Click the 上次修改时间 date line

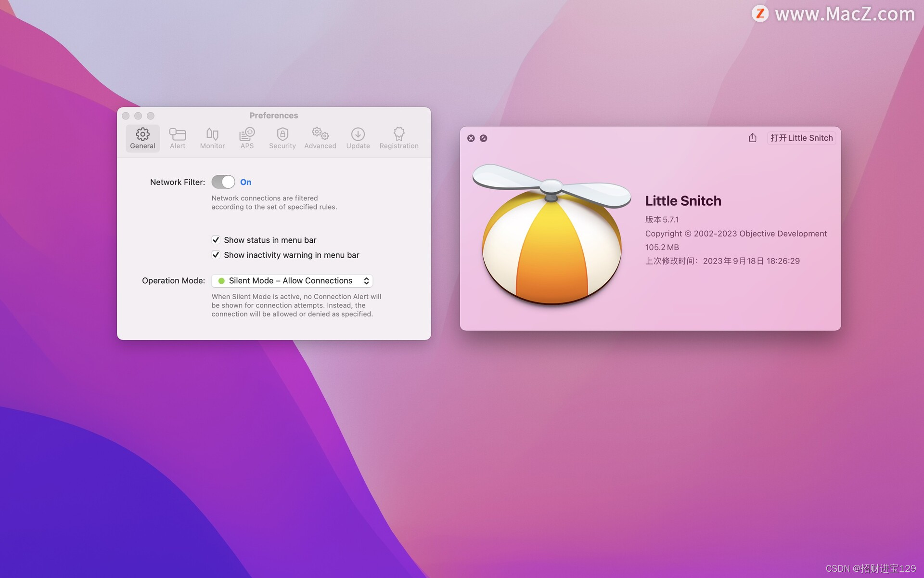(722, 261)
